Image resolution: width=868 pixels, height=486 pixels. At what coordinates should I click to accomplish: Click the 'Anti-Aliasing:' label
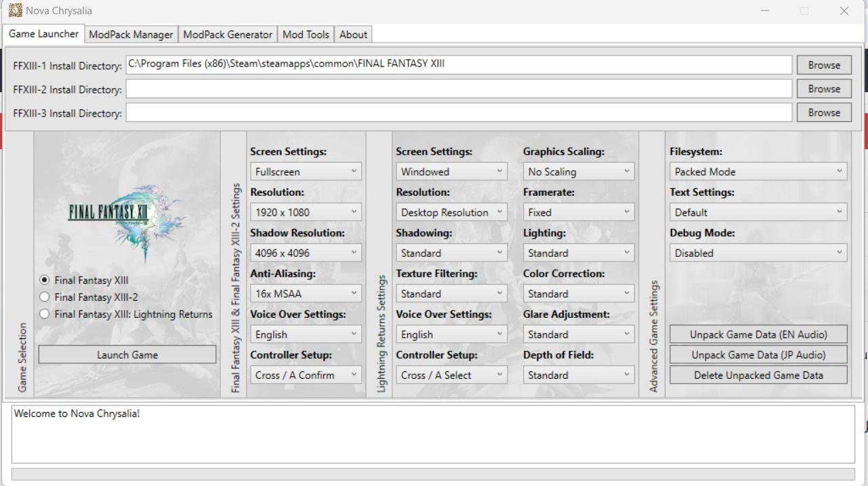pyautogui.click(x=283, y=273)
